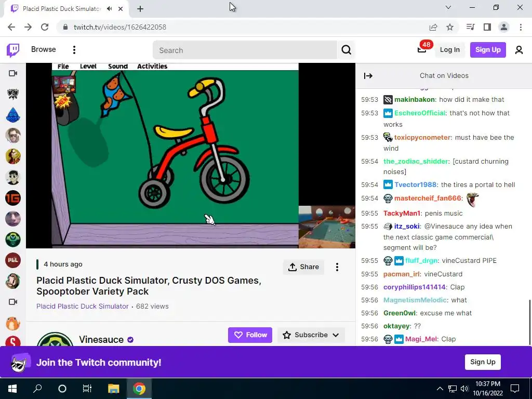Open the video options three-dot menu
Screen dimensions: 532x399
pos(337,267)
